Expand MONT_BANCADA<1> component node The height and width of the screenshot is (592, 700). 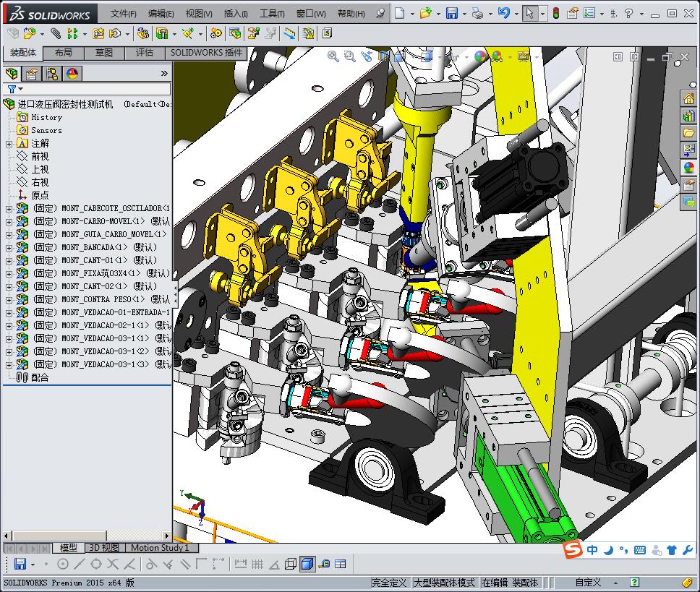point(9,248)
